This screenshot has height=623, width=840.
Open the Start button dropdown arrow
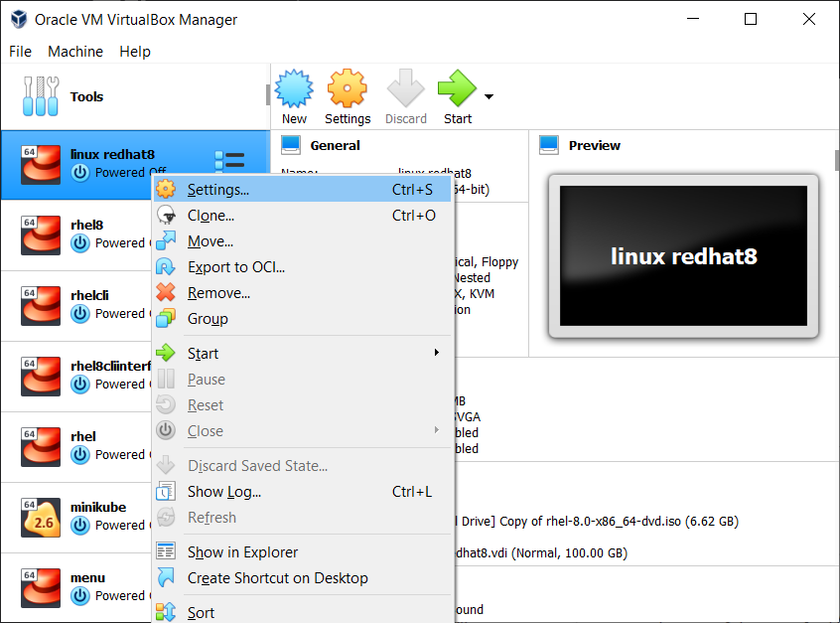[x=489, y=97]
